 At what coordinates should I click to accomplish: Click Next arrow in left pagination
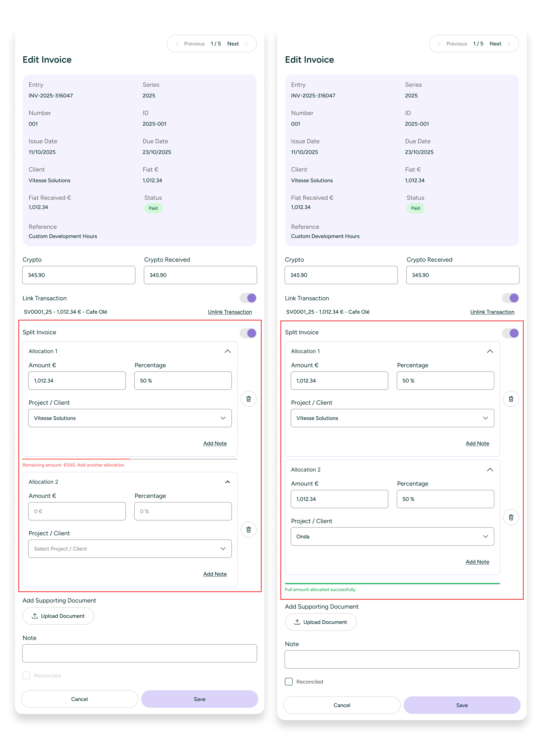coord(246,44)
